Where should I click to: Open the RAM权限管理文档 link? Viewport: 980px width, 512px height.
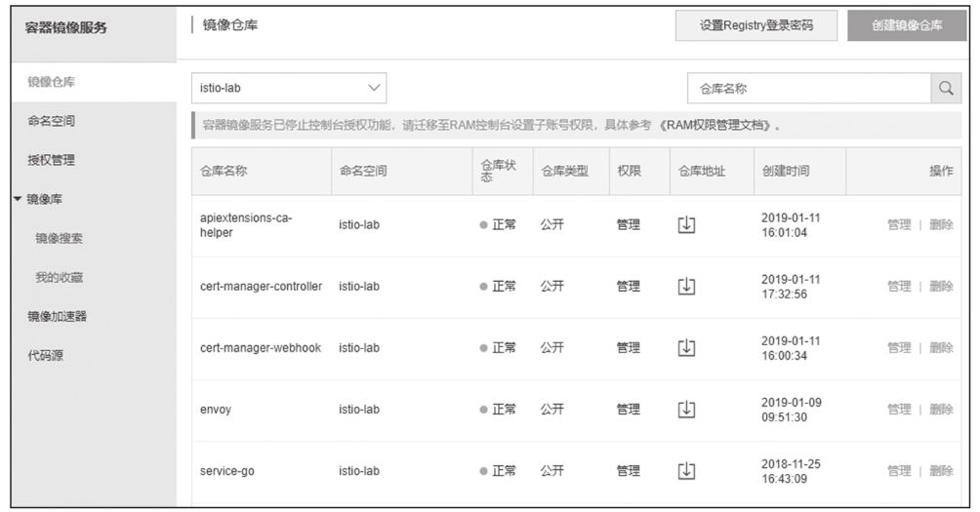(717, 126)
